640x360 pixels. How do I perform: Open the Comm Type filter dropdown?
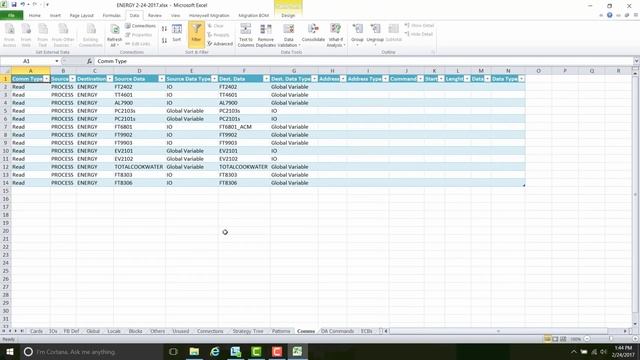tap(46, 79)
